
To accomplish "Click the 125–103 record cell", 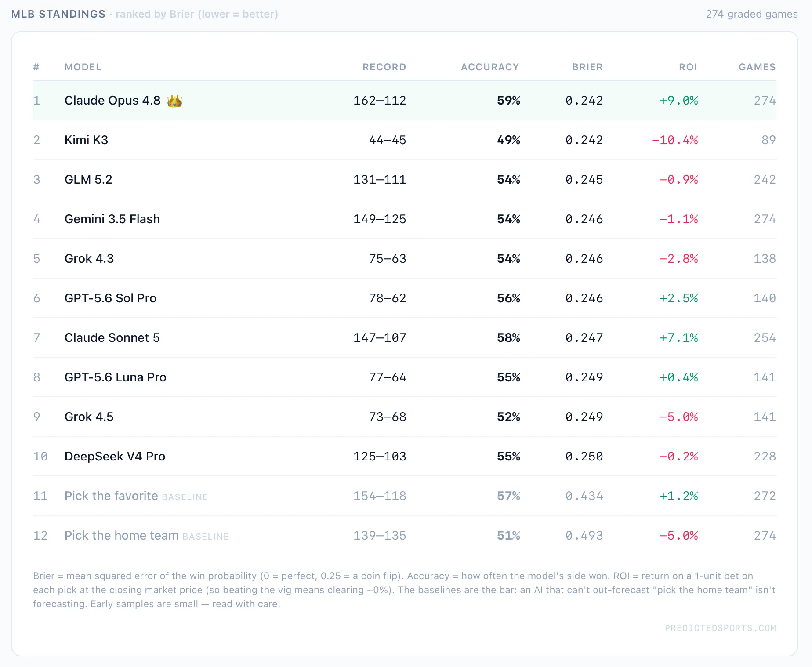I will (x=380, y=457).
